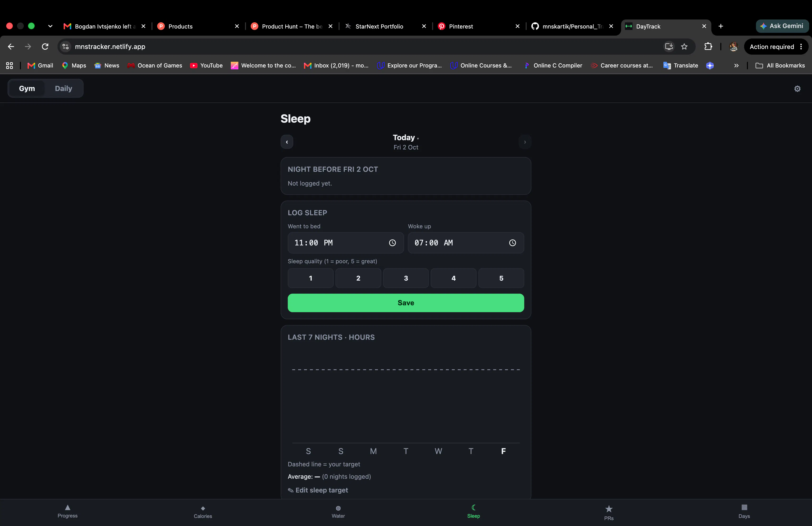Switch to StarNext Portfolio tab
Screen dimensions: 812x526
click(386, 26)
